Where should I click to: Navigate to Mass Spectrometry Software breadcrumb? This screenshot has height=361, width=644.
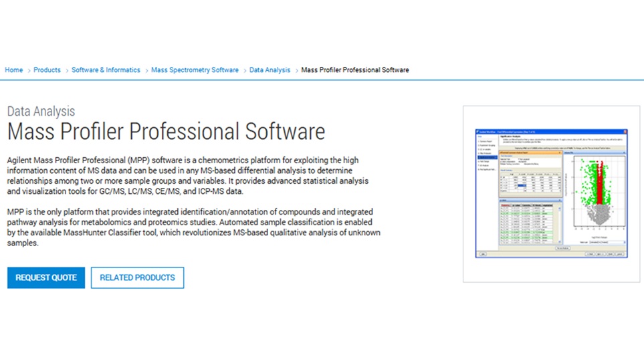(195, 70)
